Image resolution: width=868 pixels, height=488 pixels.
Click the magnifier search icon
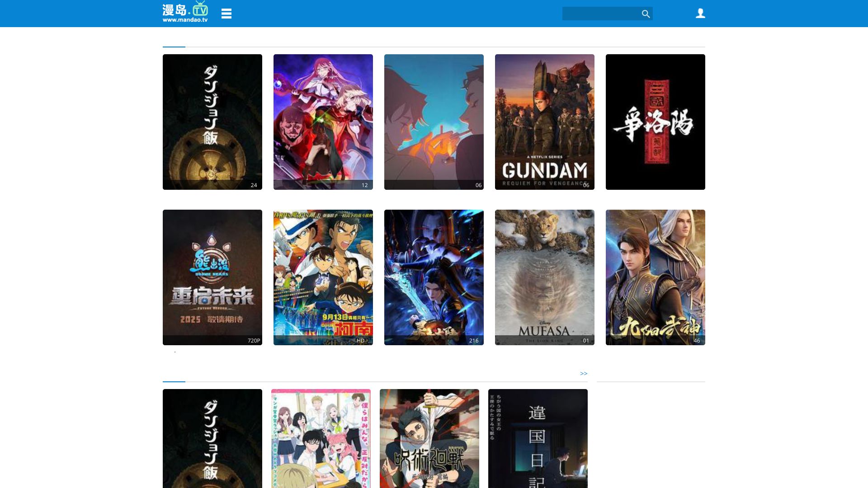[x=646, y=14]
